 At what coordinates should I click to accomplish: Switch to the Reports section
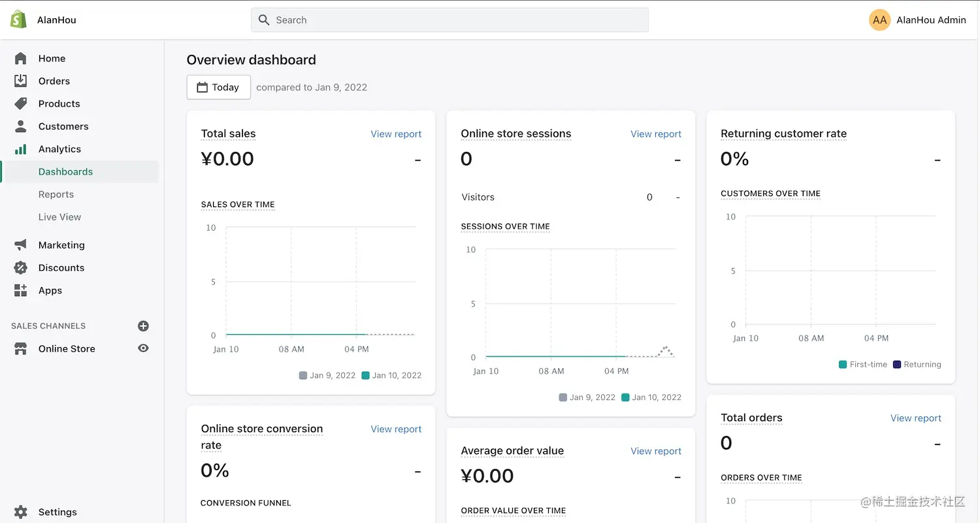point(56,194)
